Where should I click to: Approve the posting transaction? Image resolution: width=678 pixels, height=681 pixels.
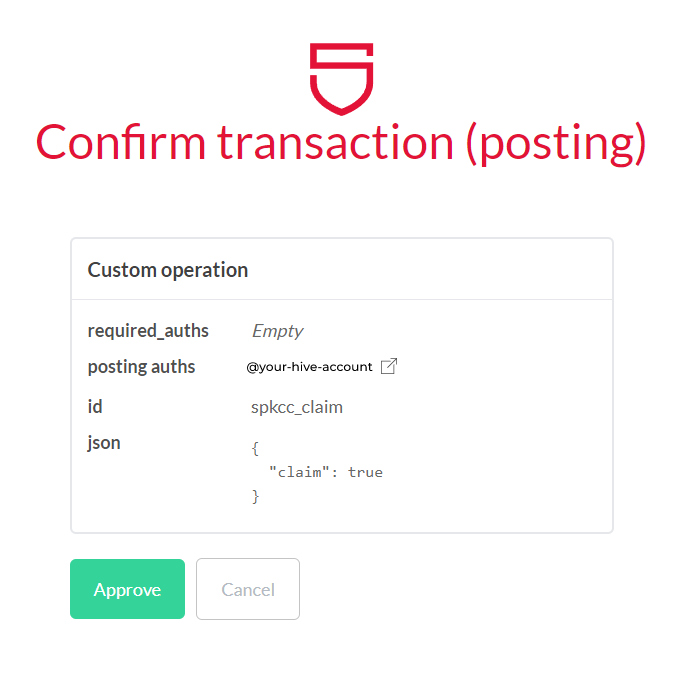[127, 589]
